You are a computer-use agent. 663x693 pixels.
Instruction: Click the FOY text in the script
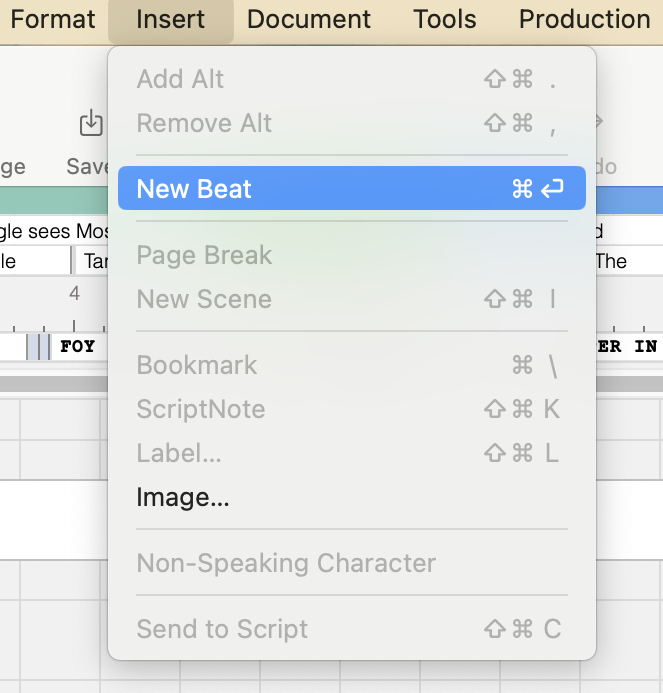pos(78,346)
